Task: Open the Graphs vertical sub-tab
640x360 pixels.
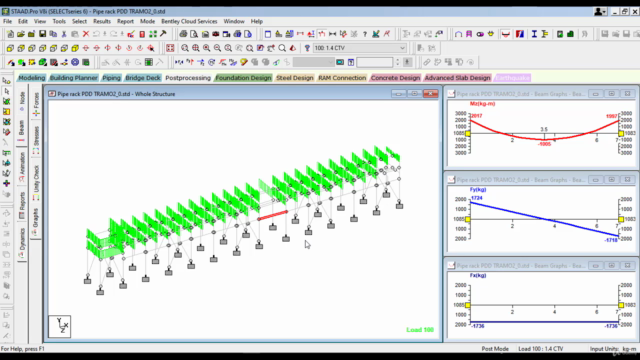Action: (x=36, y=222)
